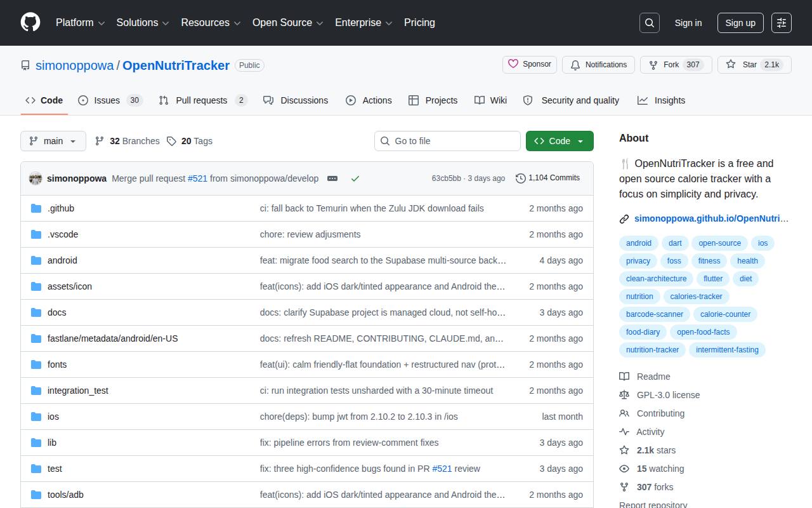This screenshot has width=812, height=508.
Task: Click the link icon beside website URL
Action: [624, 218]
